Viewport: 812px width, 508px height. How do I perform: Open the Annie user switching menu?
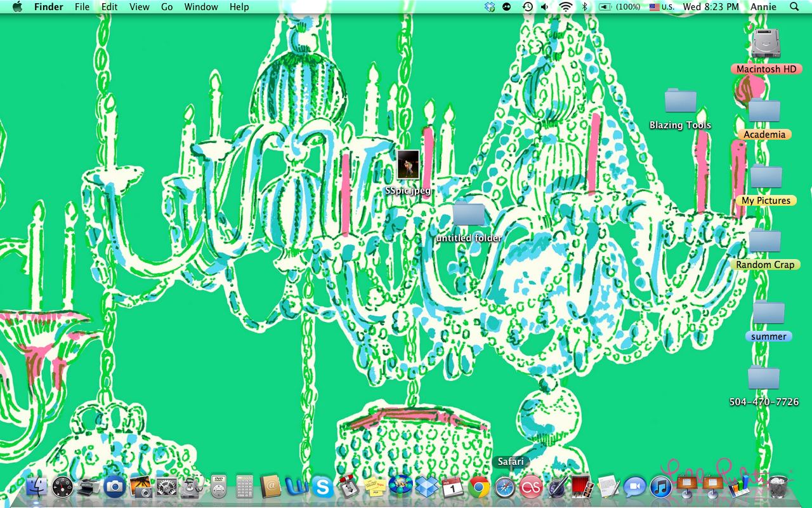pos(763,7)
